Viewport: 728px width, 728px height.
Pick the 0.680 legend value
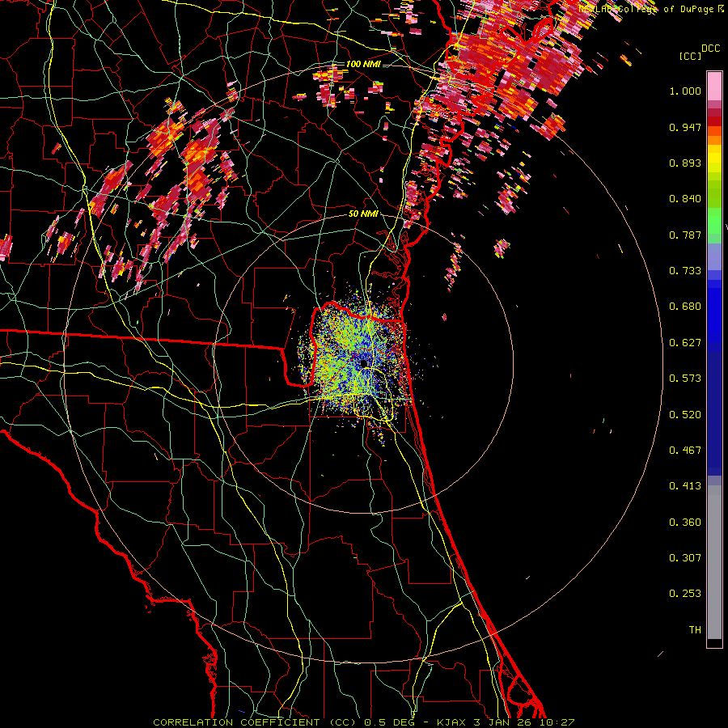pyautogui.click(x=685, y=307)
